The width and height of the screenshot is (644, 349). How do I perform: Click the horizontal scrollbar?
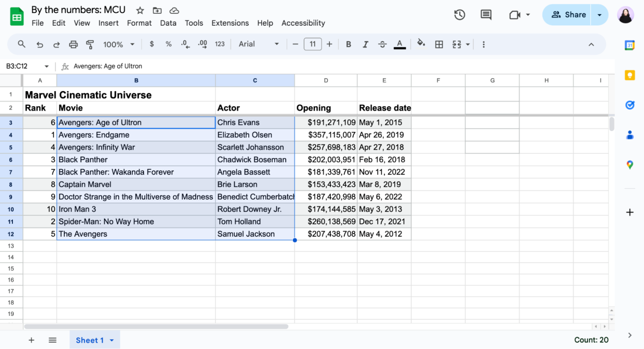pos(156,326)
